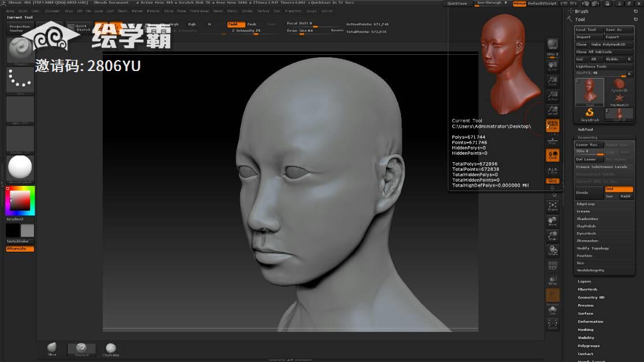644x362 pixels.
Task: Select the Frame mesh icon
Action: pyautogui.click(x=552, y=207)
